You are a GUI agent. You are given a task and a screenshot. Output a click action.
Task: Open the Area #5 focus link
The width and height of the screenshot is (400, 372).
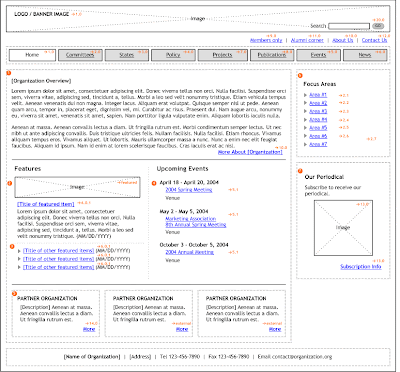(318, 128)
